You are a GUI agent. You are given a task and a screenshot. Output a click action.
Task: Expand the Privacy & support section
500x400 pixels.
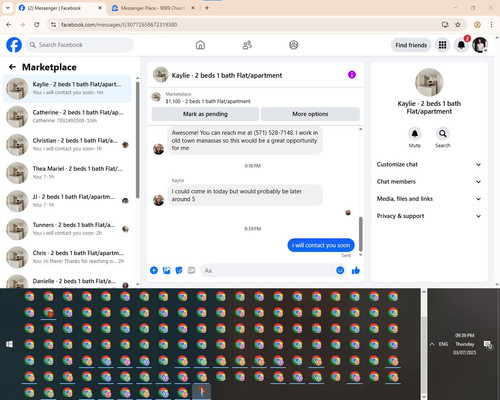429,216
